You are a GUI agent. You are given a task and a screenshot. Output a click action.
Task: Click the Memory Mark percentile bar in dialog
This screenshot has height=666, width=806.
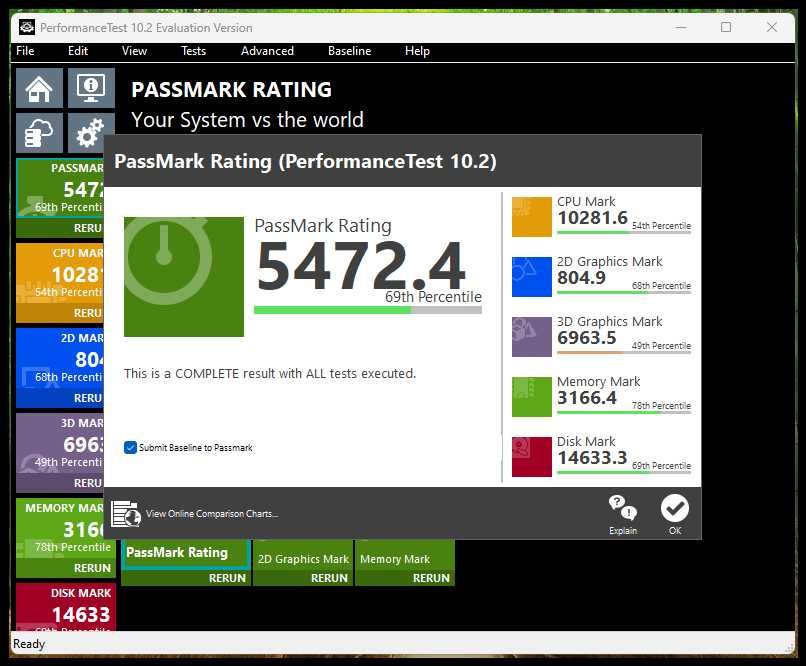624,412
